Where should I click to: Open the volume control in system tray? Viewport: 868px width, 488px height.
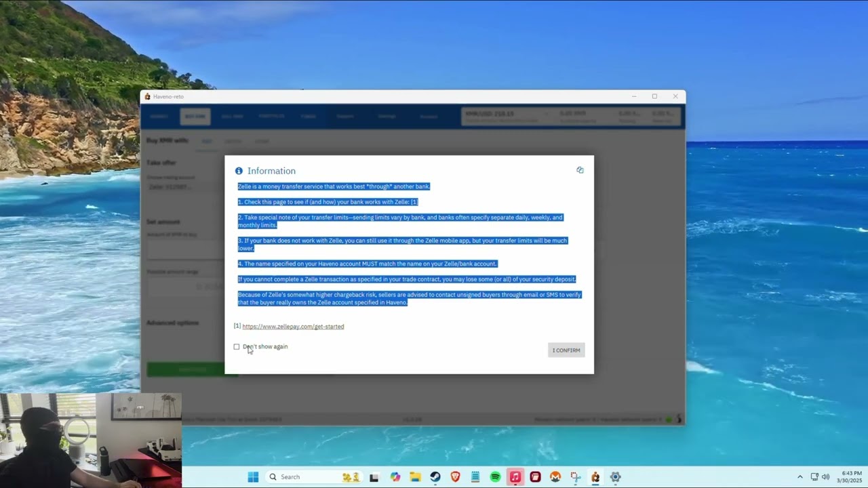point(825,477)
